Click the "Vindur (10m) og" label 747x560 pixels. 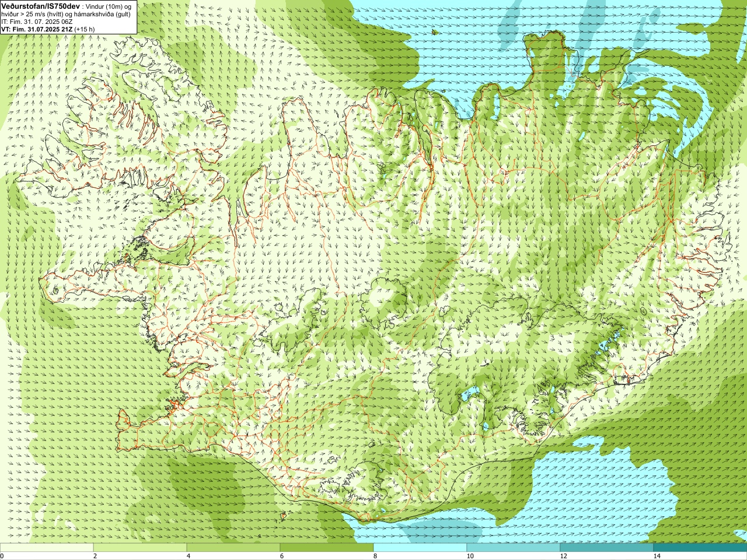tap(109, 6)
